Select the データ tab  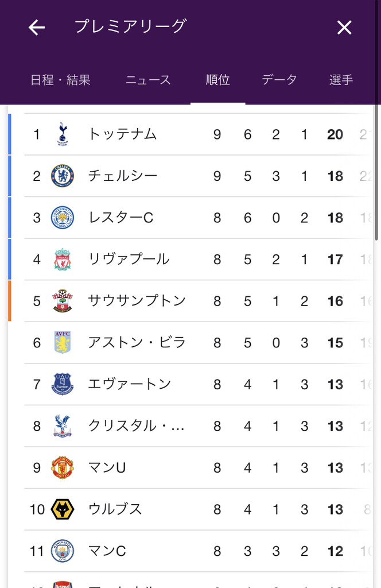[x=279, y=80]
